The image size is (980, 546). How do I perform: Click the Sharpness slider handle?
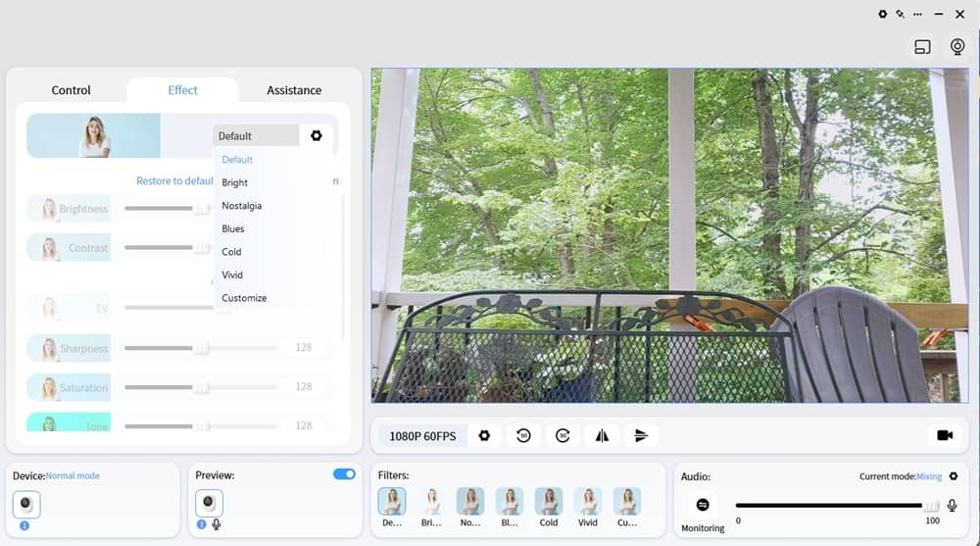coord(201,348)
